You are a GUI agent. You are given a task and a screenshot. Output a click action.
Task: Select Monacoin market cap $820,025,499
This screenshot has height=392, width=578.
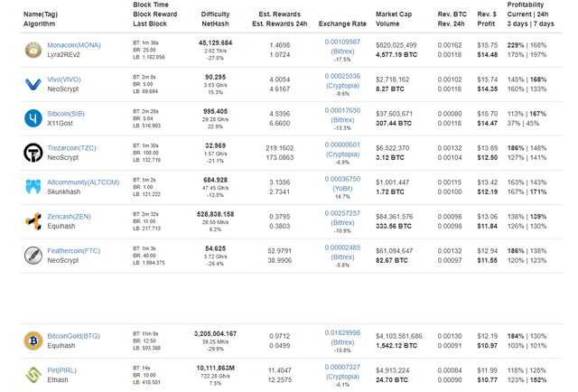[396, 45]
